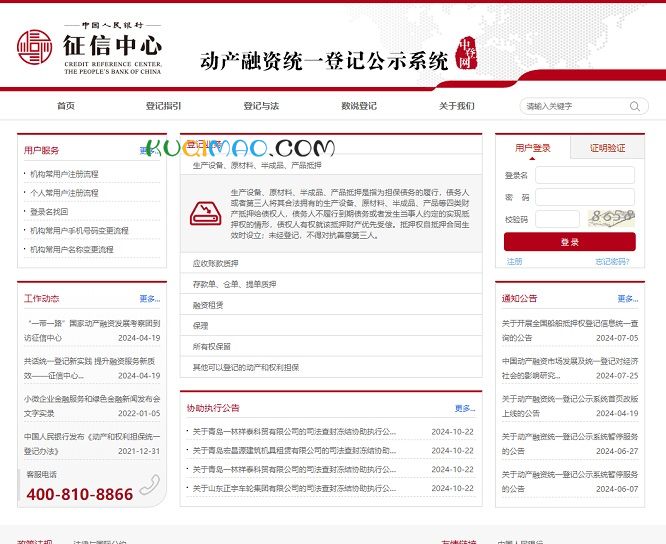Open 系统首页改版上线的公告 dated 2024-04-19
Viewport: 666px width, 544px height.
click(570, 406)
